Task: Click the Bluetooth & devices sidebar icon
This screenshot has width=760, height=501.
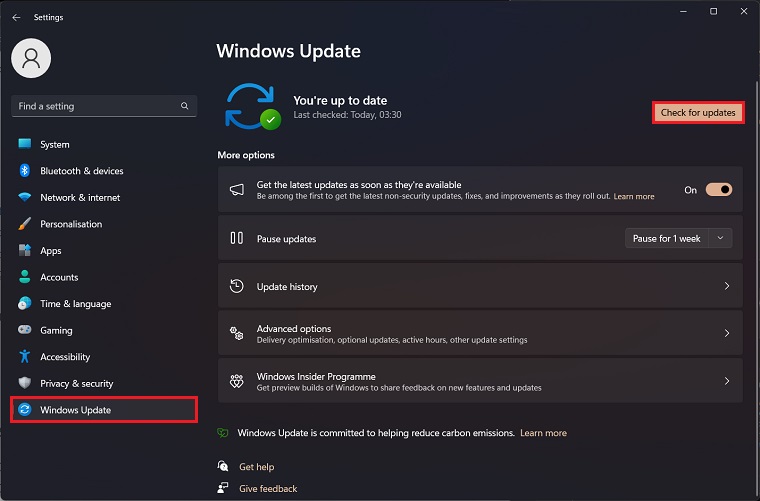Action: (25, 171)
